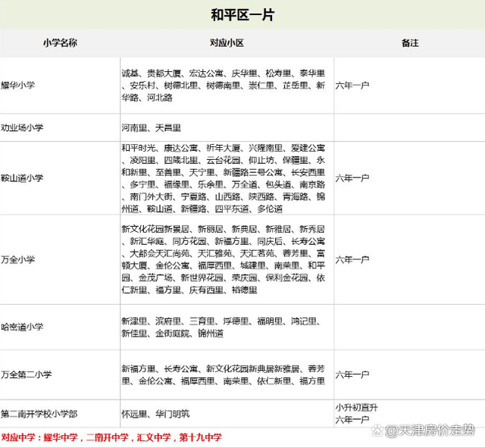The width and height of the screenshot is (485, 448).
Task: Click the 和平区一片 table title
Action: tap(242, 14)
